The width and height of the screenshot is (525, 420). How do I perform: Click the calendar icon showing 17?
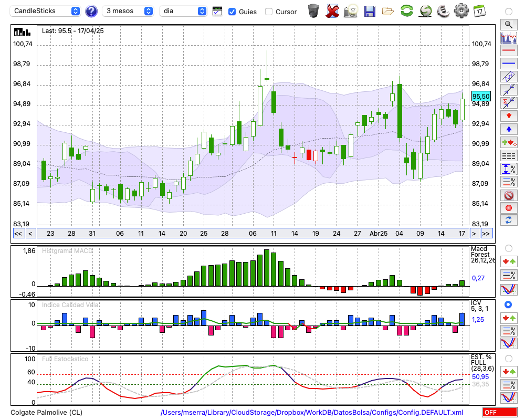coord(479,11)
